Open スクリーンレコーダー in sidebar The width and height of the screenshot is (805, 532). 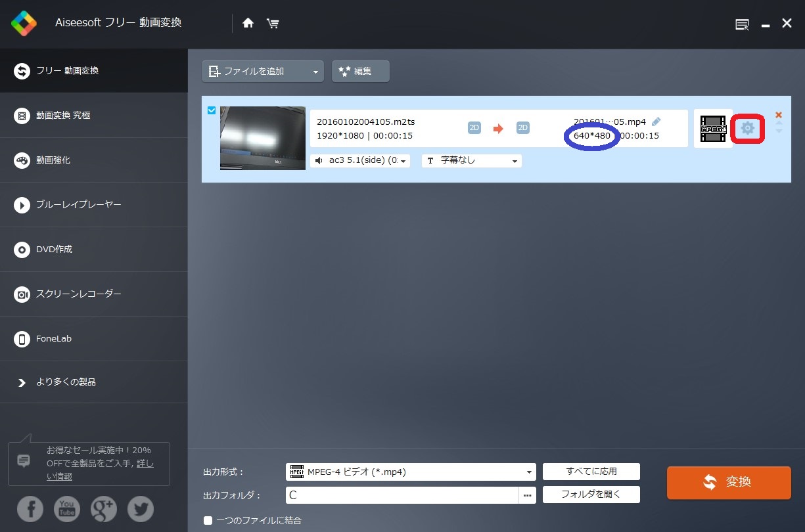[x=94, y=294]
